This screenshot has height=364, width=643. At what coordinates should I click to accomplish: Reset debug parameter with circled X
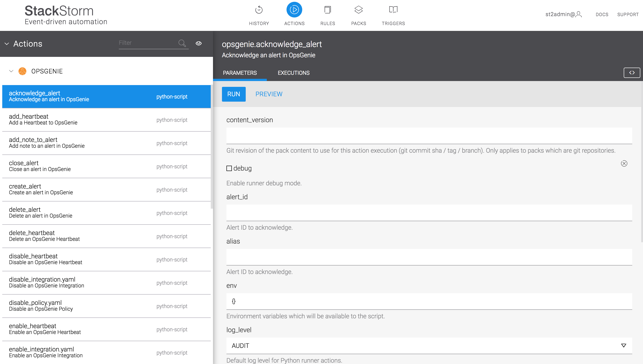point(624,163)
